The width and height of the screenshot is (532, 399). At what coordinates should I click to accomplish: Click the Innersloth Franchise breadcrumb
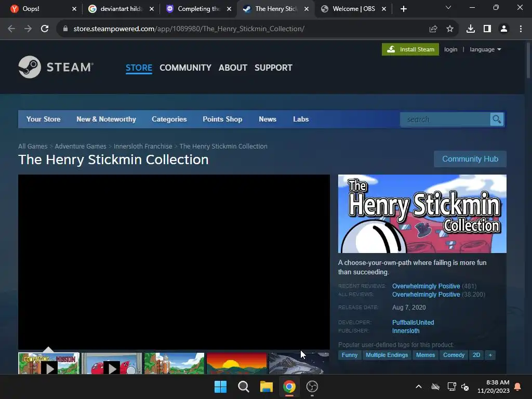tap(143, 146)
